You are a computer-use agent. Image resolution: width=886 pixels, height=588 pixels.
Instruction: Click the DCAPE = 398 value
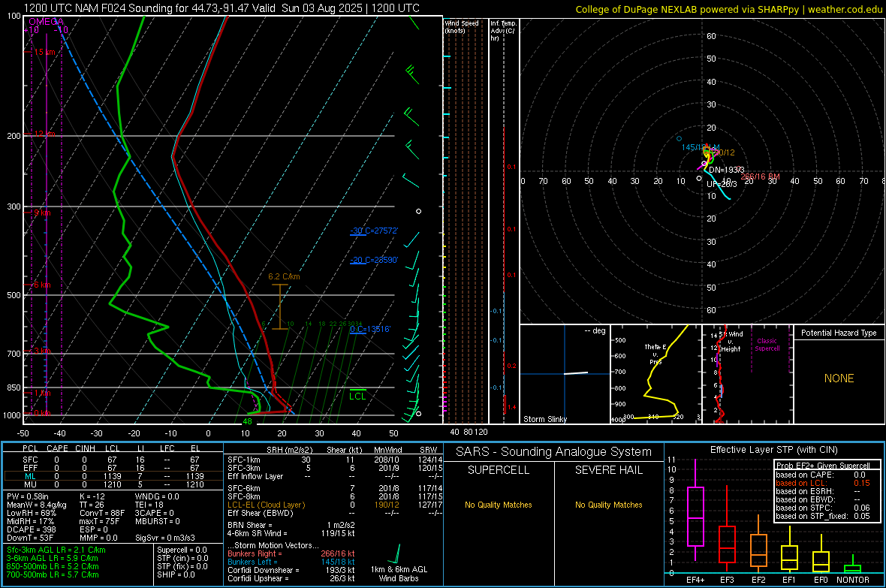[x=32, y=529]
